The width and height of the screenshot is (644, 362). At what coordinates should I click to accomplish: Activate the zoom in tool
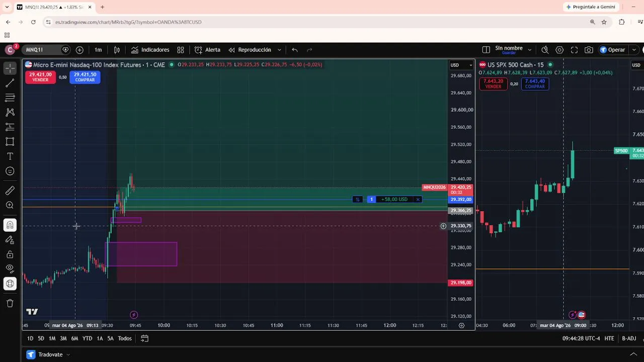(x=10, y=205)
